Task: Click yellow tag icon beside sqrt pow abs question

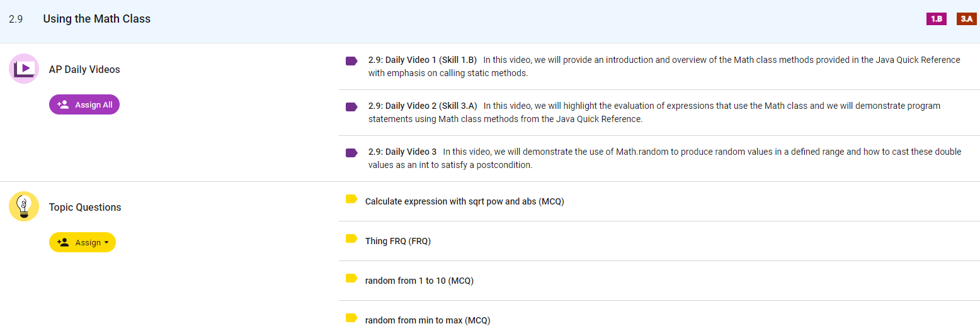Action: click(351, 199)
